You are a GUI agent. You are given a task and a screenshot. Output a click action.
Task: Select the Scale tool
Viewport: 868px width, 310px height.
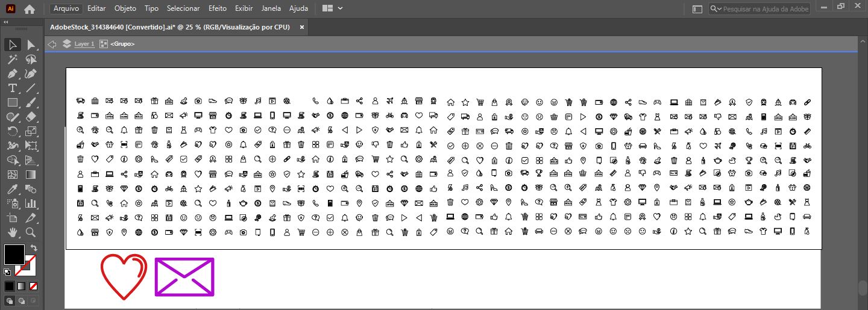point(31,131)
